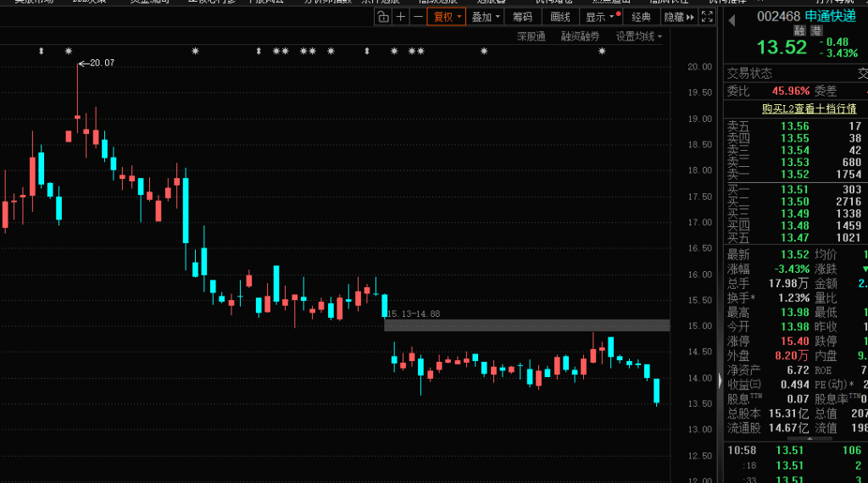Viewport: 868px width, 483px height.
Task: Toggle the 画线 drawing tools
Action: (560, 17)
